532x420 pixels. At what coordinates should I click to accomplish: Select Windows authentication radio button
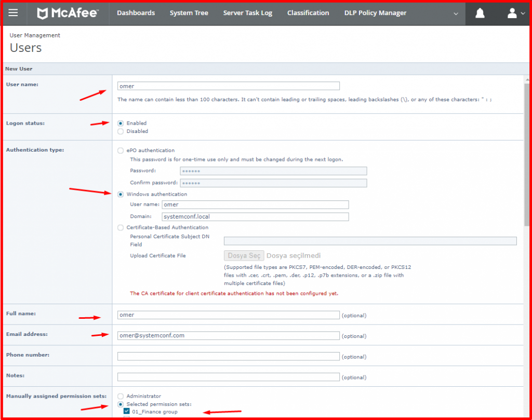click(x=120, y=194)
